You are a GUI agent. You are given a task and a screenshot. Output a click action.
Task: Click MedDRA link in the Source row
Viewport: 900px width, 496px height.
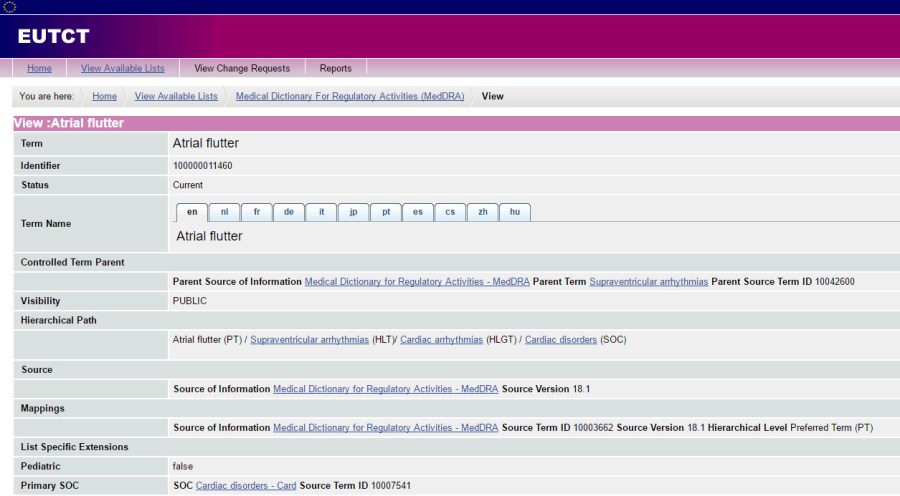386,389
